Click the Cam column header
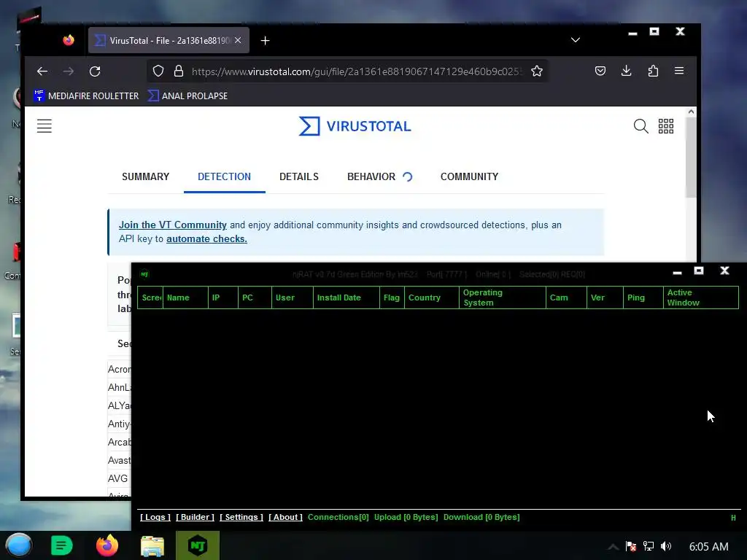Image resolution: width=747 pixels, height=560 pixels. tap(566, 297)
